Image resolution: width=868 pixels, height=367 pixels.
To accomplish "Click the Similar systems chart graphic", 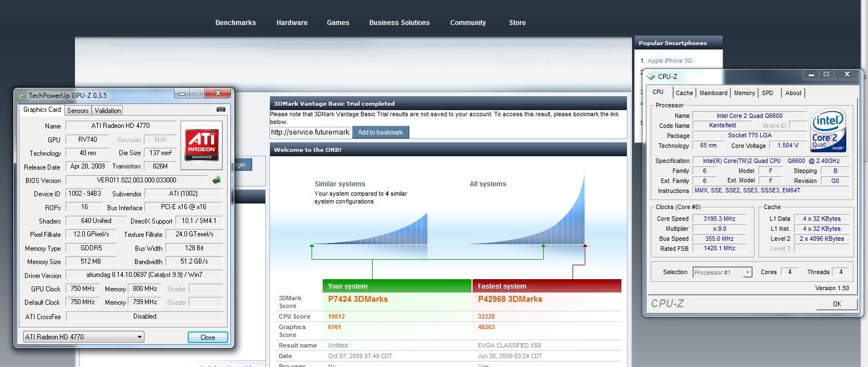I will tap(370, 229).
